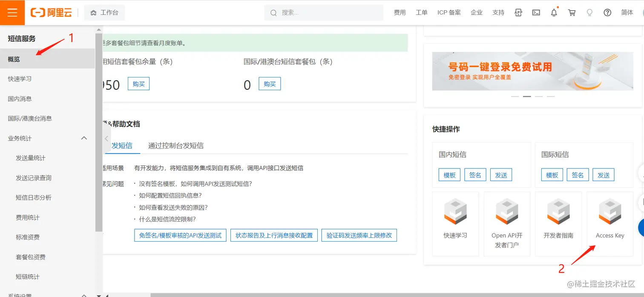The image size is (644, 297).
Task: Open the 企业 menu
Action: tap(477, 13)
